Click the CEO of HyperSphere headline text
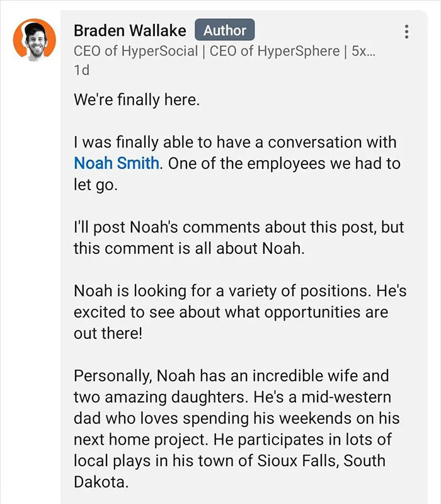Image resolution: width=441 pixels, height=504 pixels. coord(275,51)
